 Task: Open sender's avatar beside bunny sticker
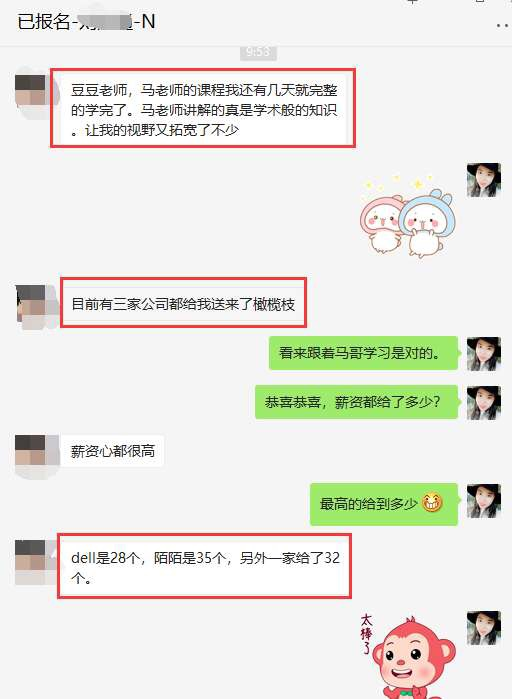pyautogui.click(x=484, y=180)
